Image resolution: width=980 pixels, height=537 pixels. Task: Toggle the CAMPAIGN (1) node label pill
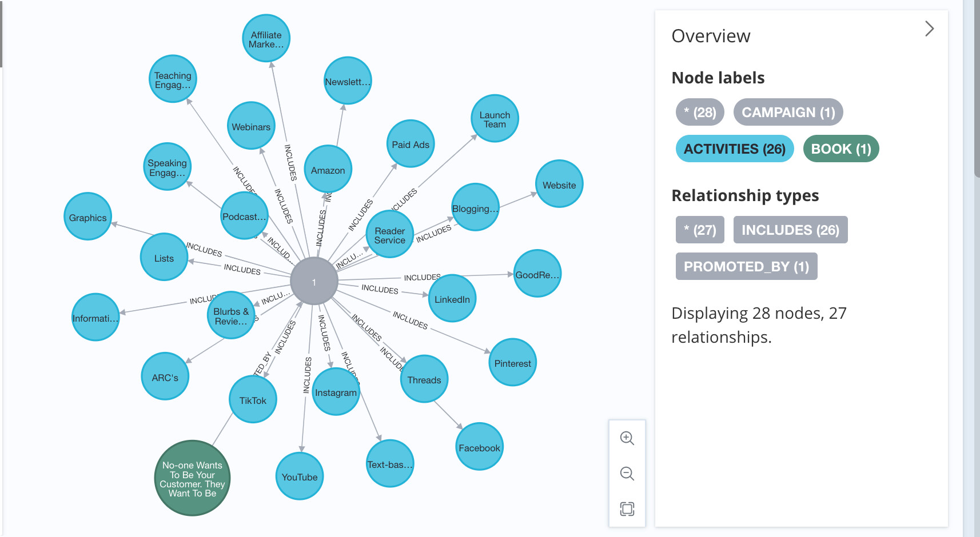point(788,112)
